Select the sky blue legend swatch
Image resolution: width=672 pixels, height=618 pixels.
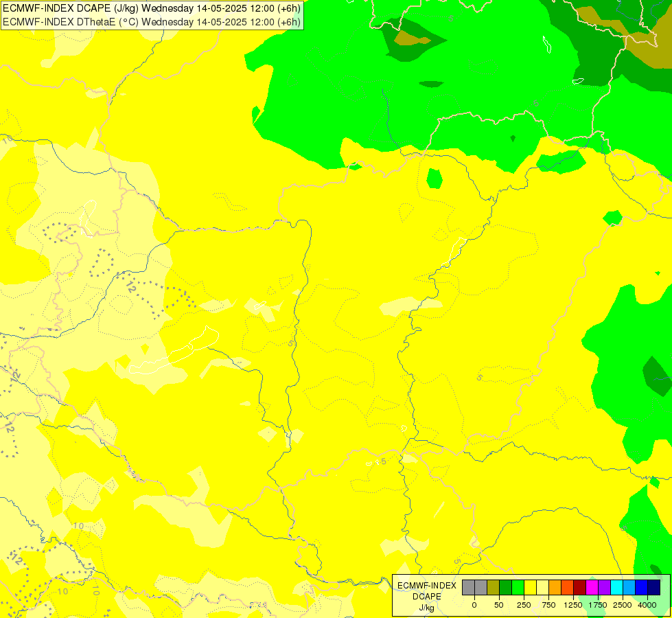[x=629, y=587]
